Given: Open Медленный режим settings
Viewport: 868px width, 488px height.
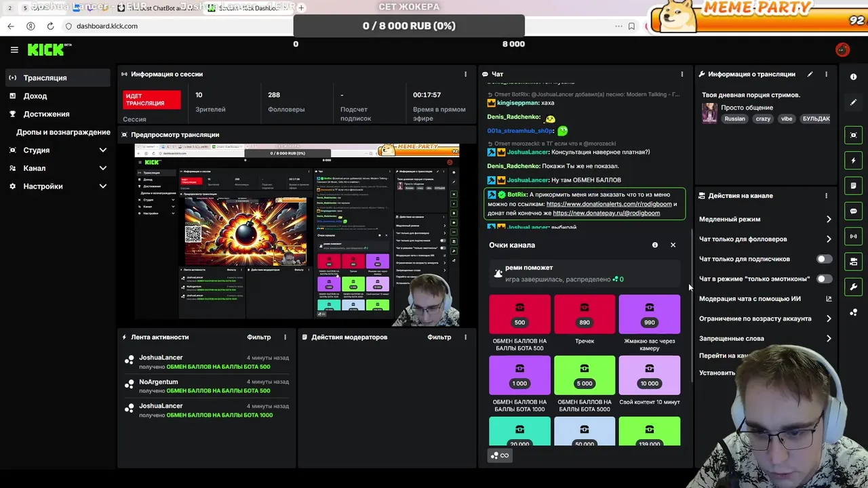Looking at the screenshot, I should pos(765,219).
